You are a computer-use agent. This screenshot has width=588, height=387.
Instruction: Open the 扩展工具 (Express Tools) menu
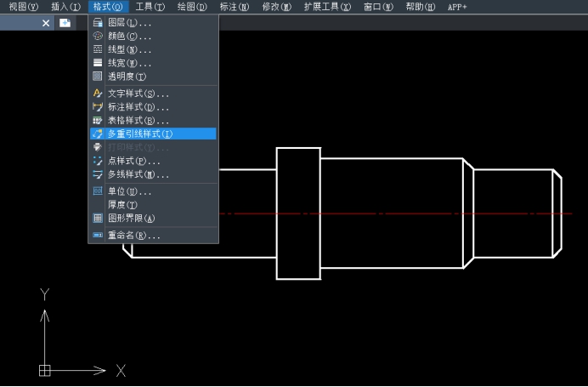click(327, 7)
